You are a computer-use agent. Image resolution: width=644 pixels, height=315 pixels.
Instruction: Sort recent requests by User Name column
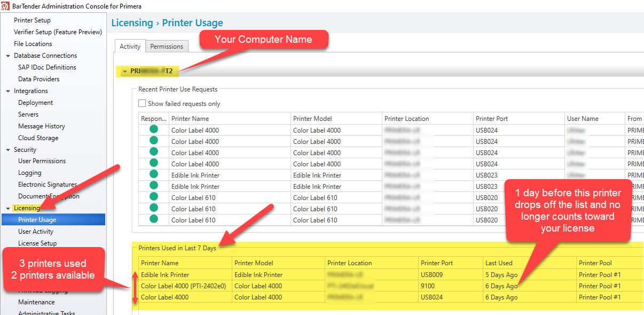pyautogui.click(x=595, y=119)
